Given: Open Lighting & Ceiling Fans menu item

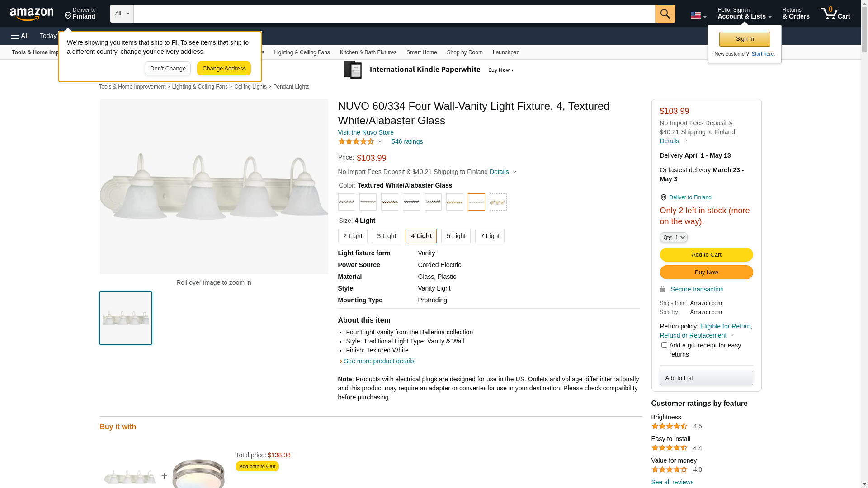Looking at the screenshot, I should [x=302, y=52].
